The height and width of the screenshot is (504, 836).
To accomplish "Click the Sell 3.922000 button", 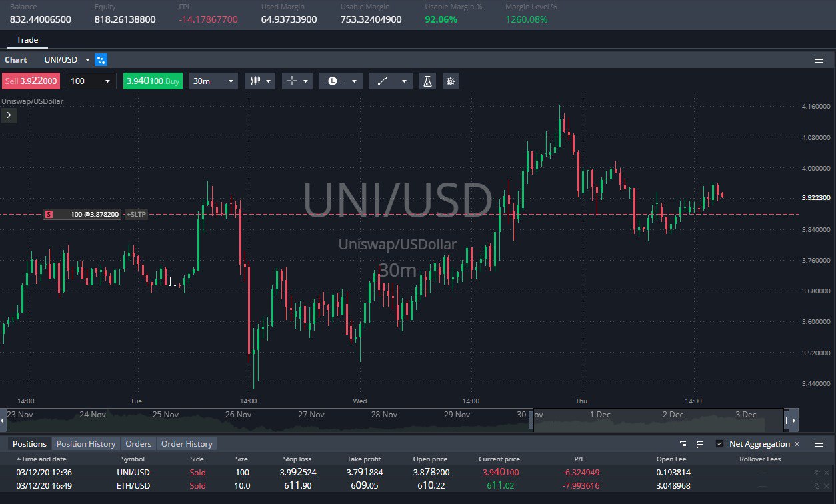I will pyautogui.click(x=30, y=81).
